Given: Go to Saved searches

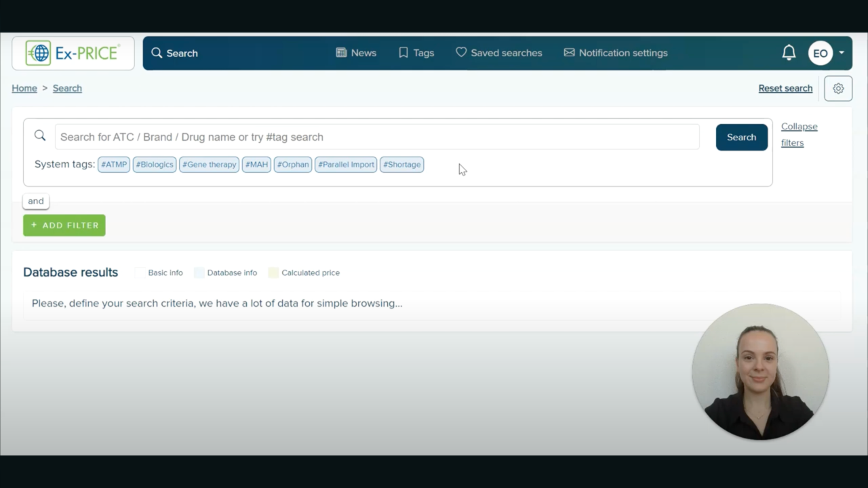Looking at the screenshot, I should coord(498,53).
